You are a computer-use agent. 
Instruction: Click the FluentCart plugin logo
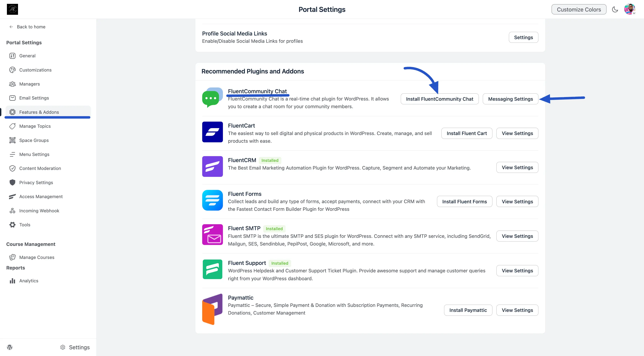click(x=212, y=132)
